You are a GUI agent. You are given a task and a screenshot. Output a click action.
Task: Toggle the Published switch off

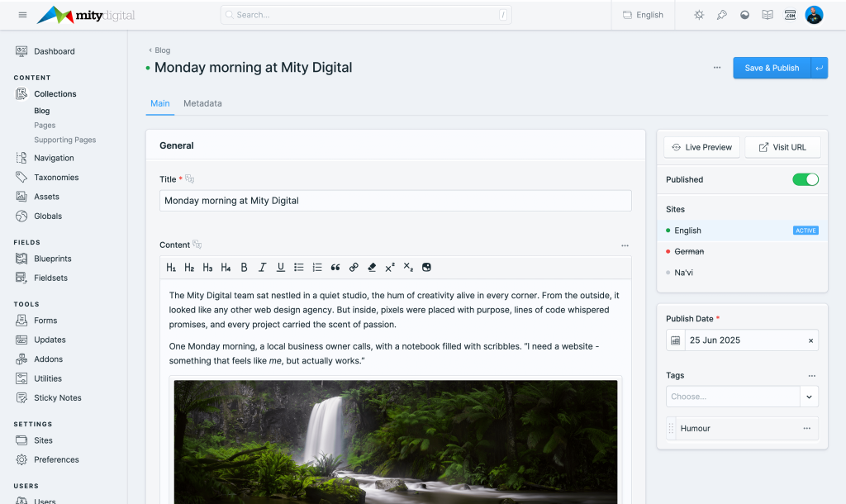pos(805,179)
